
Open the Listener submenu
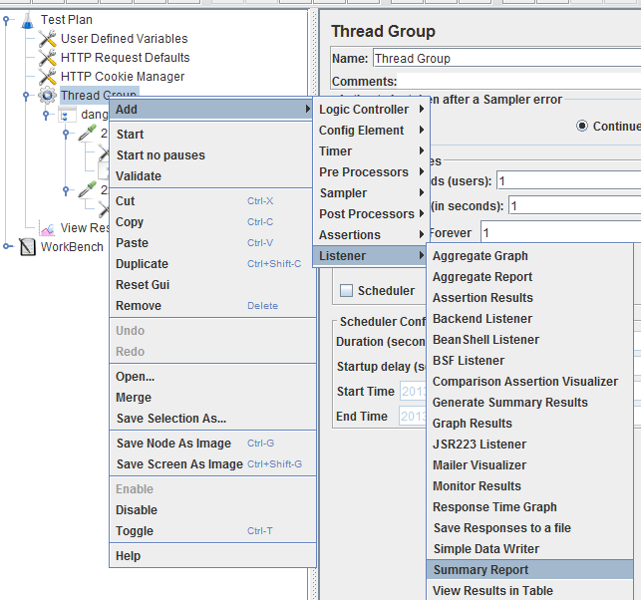(x=371, y=256)
